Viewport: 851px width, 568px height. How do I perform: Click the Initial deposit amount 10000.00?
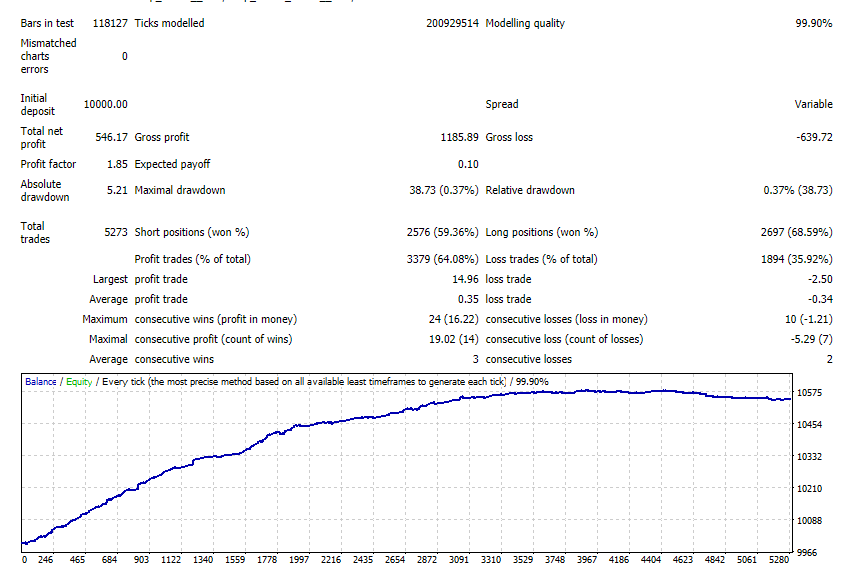tap(105, 104)
